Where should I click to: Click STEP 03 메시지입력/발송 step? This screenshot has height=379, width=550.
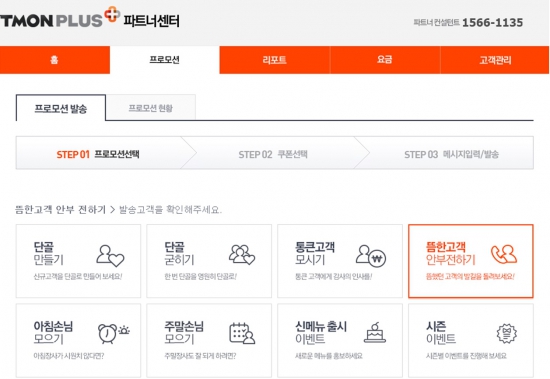click(x=451, y=154)
